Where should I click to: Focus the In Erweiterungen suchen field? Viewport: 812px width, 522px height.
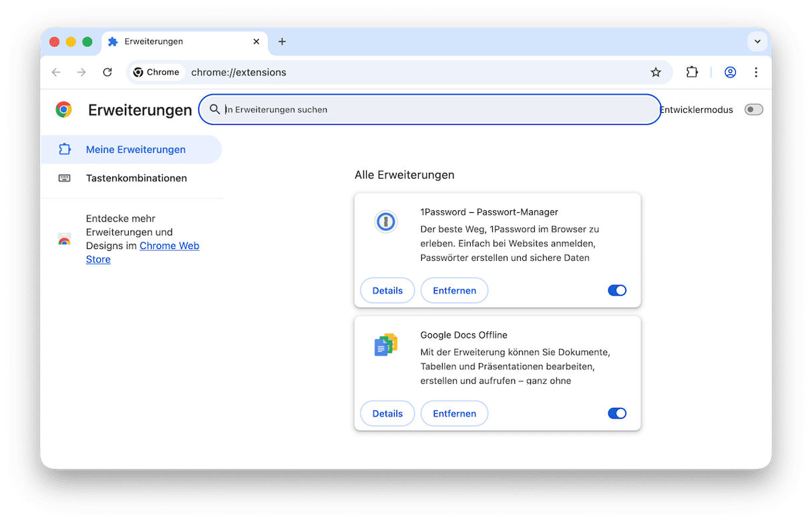[x=434, y=109]
